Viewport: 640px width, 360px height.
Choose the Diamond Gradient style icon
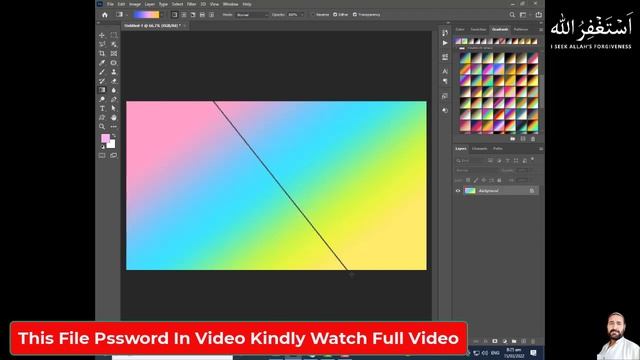pos(211,15)
